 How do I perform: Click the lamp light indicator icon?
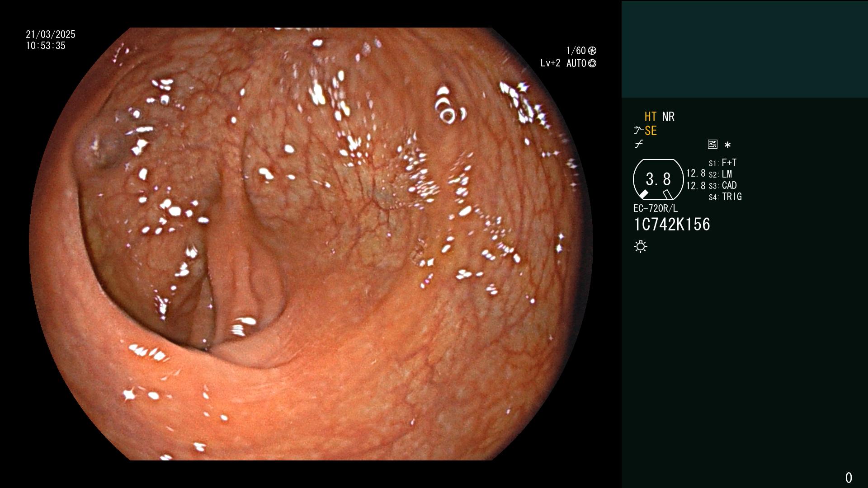coord(641,247)
